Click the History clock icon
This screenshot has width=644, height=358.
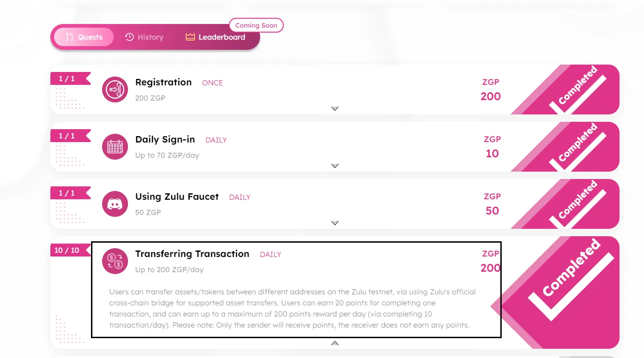point(129,37)
